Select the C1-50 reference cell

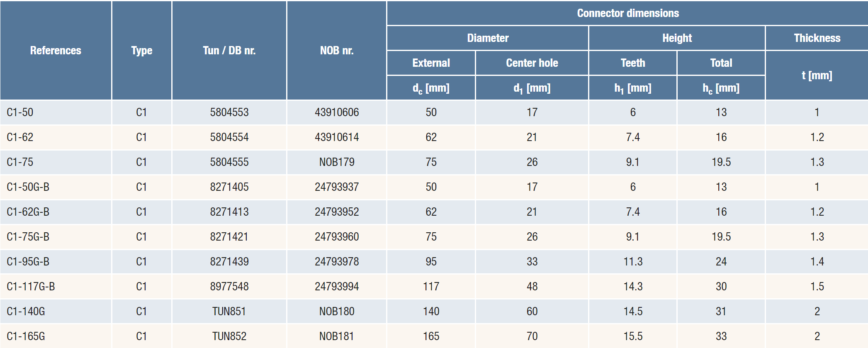click(20, 112)
